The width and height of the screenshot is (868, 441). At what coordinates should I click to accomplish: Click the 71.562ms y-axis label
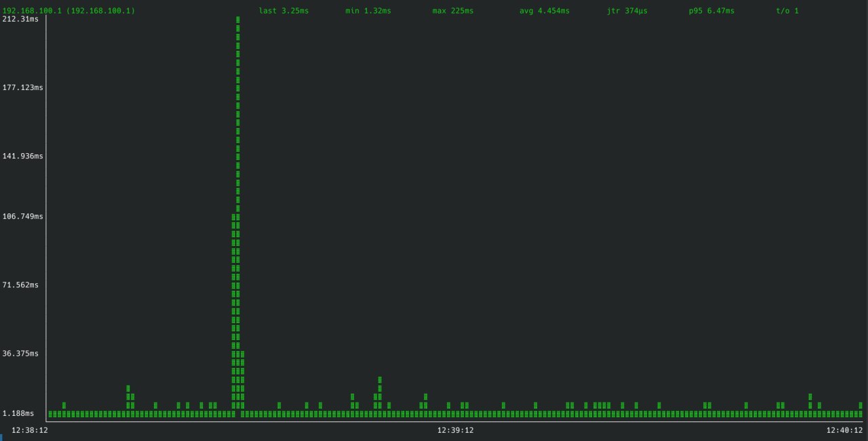coord(21,285)
